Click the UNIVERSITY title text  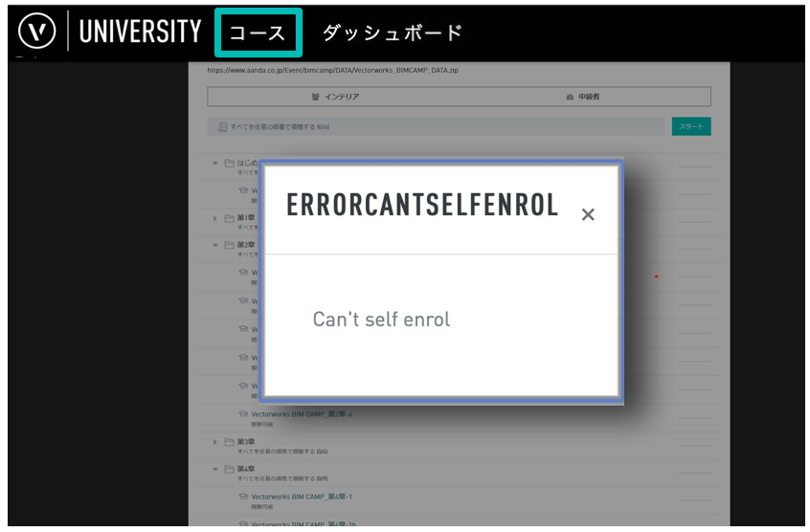click(140, 33)
